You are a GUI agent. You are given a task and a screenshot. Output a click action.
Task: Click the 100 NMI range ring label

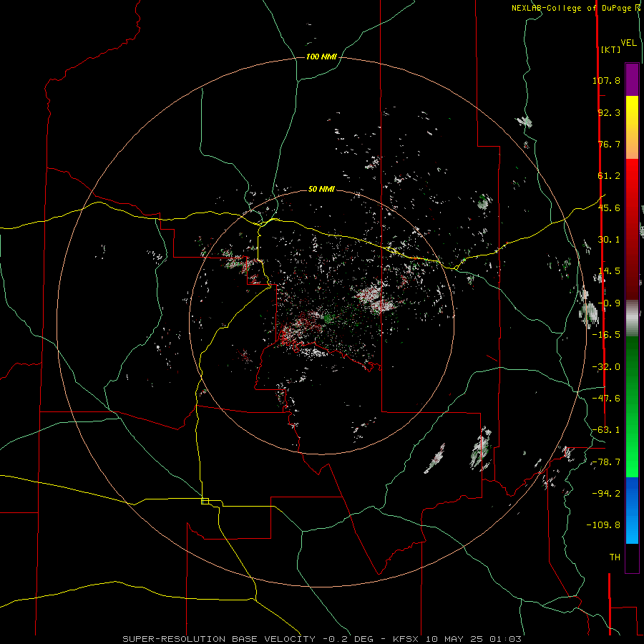tap(321, 57)
